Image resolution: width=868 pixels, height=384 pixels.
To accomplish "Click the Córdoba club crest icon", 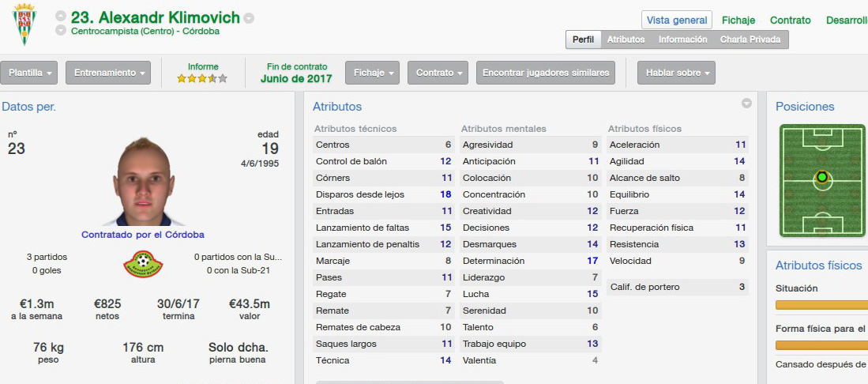I will click(24, 25).
